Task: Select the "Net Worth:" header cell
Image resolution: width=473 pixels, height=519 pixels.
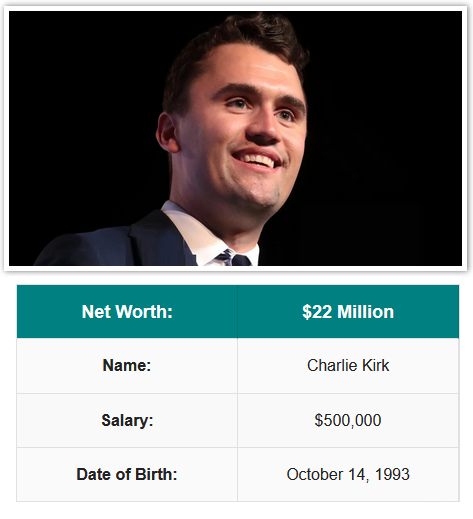Action: (x=127, y=312)
